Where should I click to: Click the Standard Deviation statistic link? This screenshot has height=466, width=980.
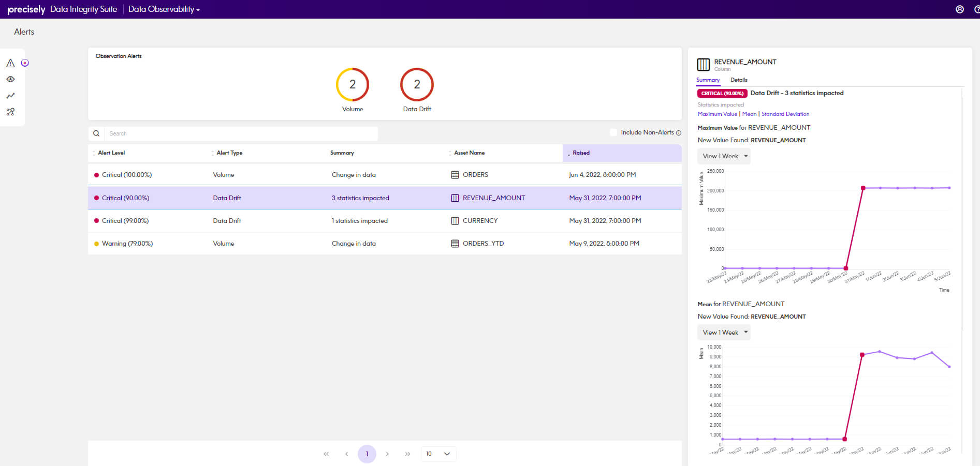785,114
